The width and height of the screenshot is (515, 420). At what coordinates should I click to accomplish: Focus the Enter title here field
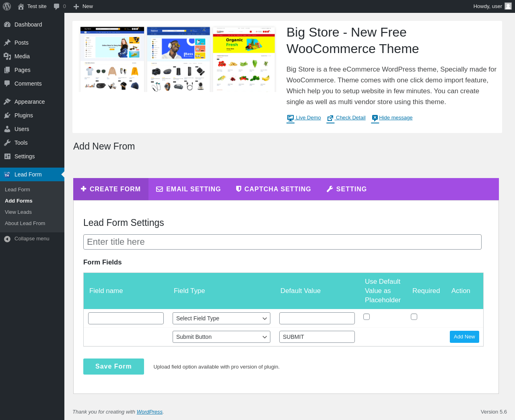click(x=282, y=242)
